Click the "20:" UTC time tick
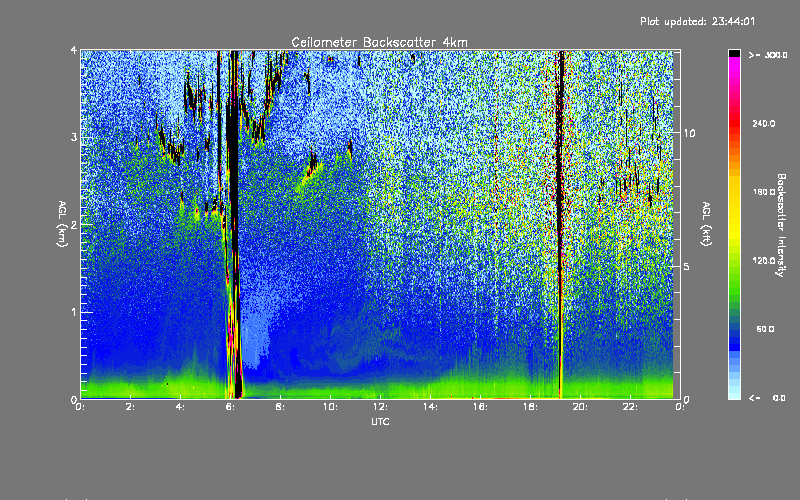This screenshot has height=500, width=800. pos(580,407)
